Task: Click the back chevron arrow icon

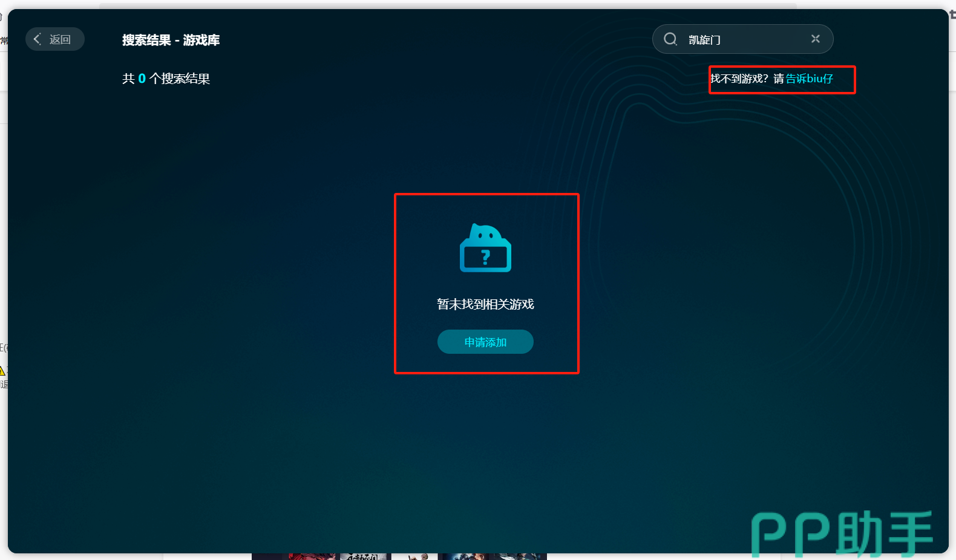Action: pos(38,39)
